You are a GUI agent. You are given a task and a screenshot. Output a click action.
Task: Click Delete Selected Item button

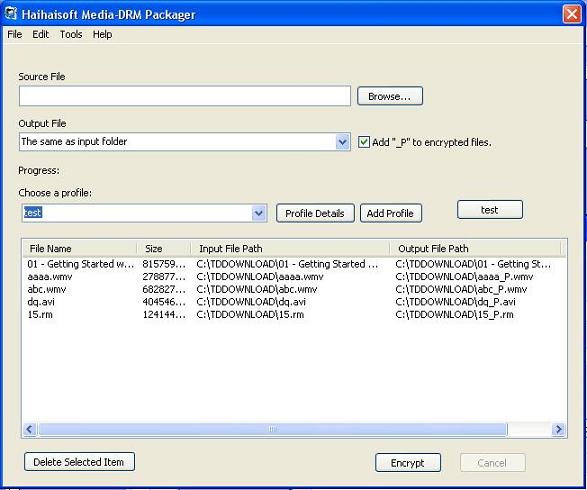79,462
